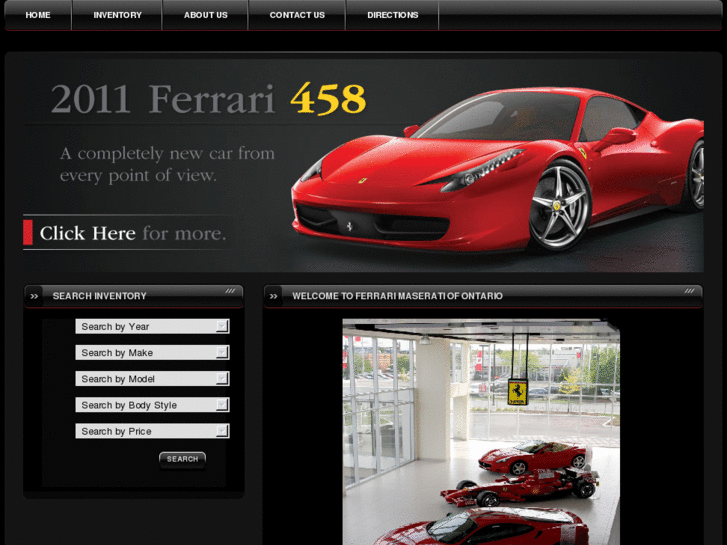Screen dimensions: 727x545
Task: Open the Home menu item
Action: (38, 15)
